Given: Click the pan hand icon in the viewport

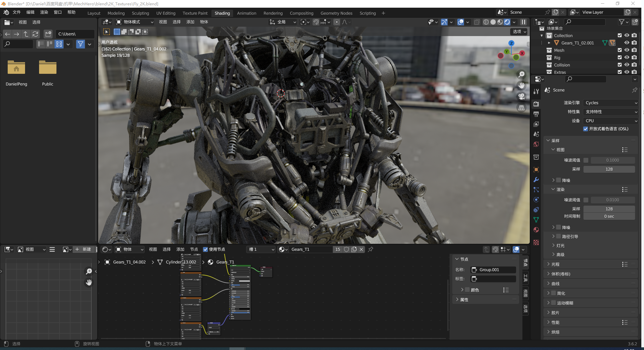Looking at the screenshot, I should [x=521, y=85].
